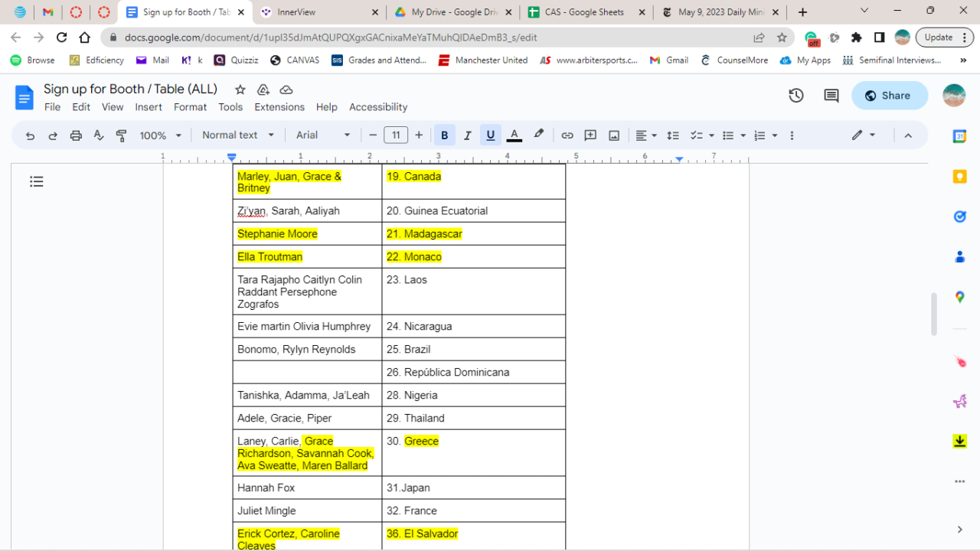Image resolution: width=980 pixels, height=551 pixels.
Task: Open the Format menu
Action: click(x=190, y=107)
